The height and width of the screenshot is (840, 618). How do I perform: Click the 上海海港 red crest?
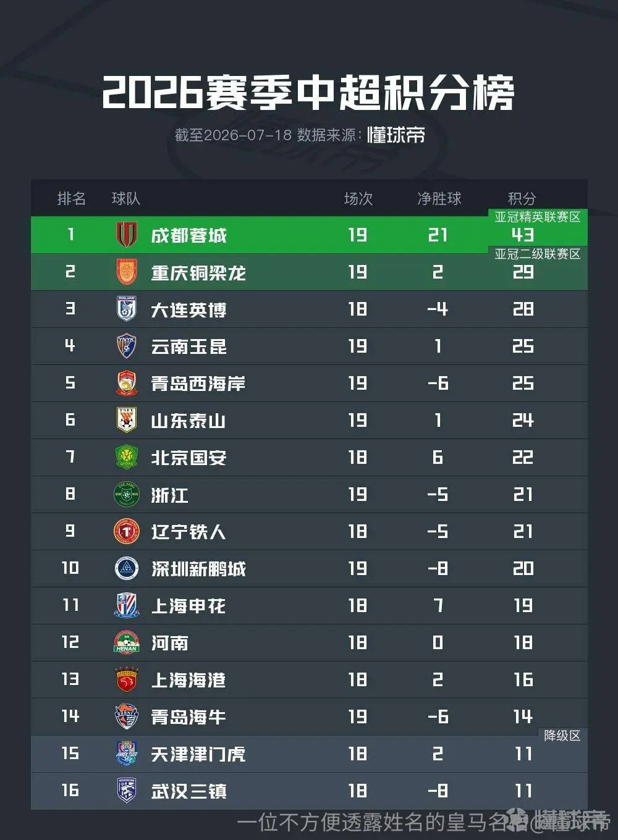point(127,679)
